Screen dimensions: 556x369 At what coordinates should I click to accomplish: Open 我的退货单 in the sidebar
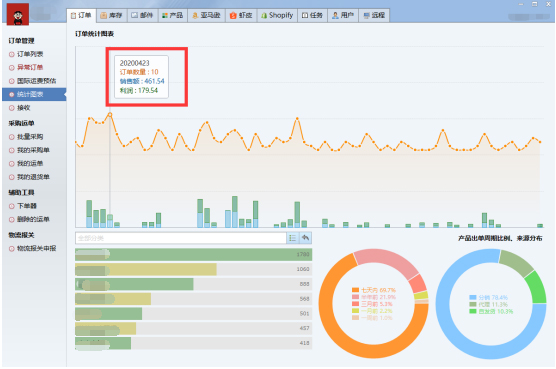(33, 177)
